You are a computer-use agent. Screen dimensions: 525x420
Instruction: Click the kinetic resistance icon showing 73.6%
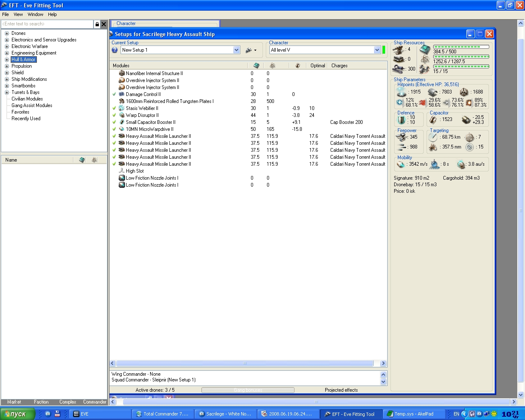(x=446, y=102)
